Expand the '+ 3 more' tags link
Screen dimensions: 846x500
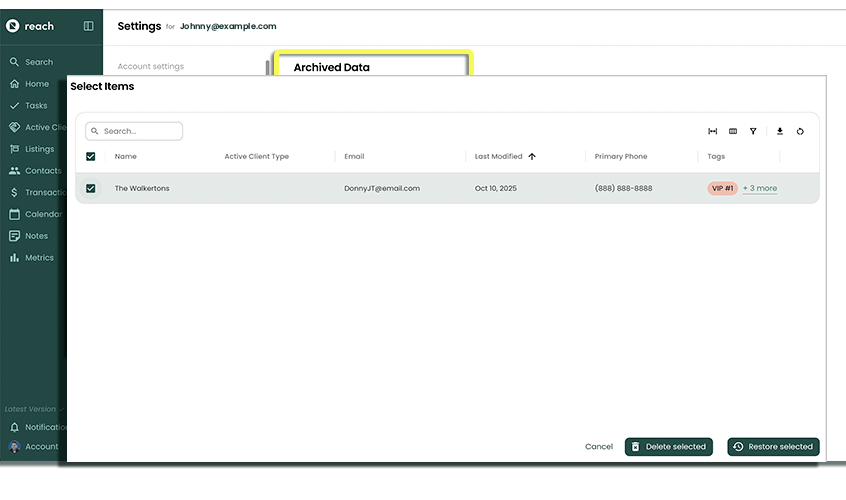tap(760, 188)
